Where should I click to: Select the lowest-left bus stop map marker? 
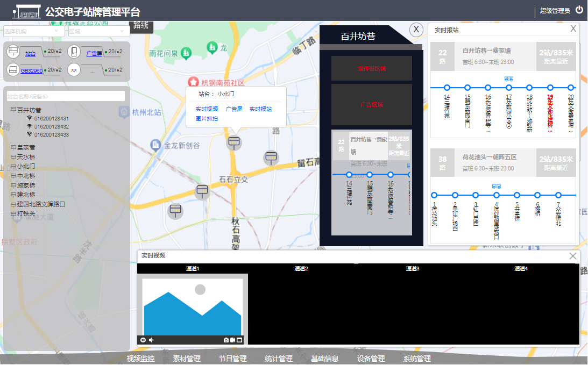(175, 211)
